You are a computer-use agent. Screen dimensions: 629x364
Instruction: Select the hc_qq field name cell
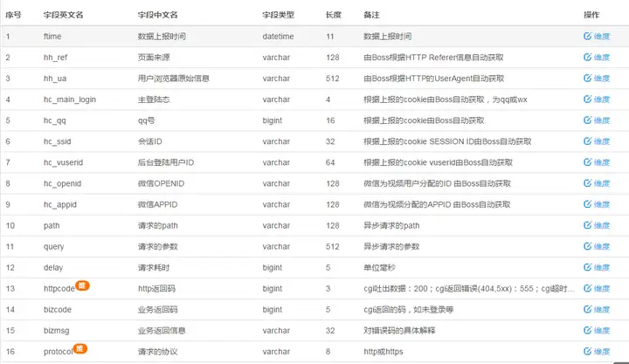[54, 120]
